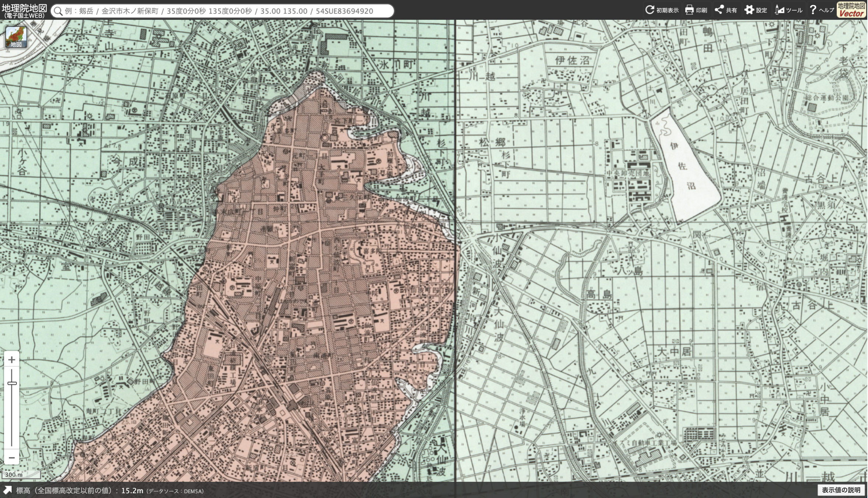The height and width of the screenshot is (498, 868).
Task: Open the ヘルプ help menu
Action: [821, 10]
